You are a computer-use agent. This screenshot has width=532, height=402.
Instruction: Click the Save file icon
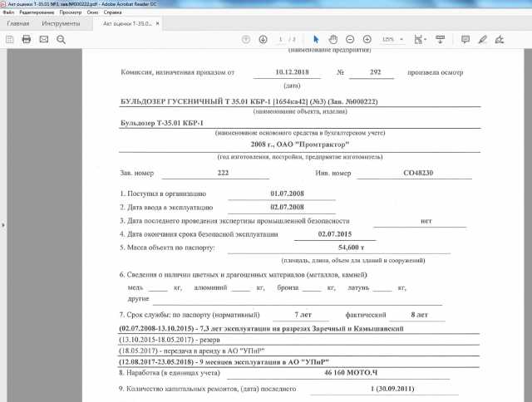9,39
